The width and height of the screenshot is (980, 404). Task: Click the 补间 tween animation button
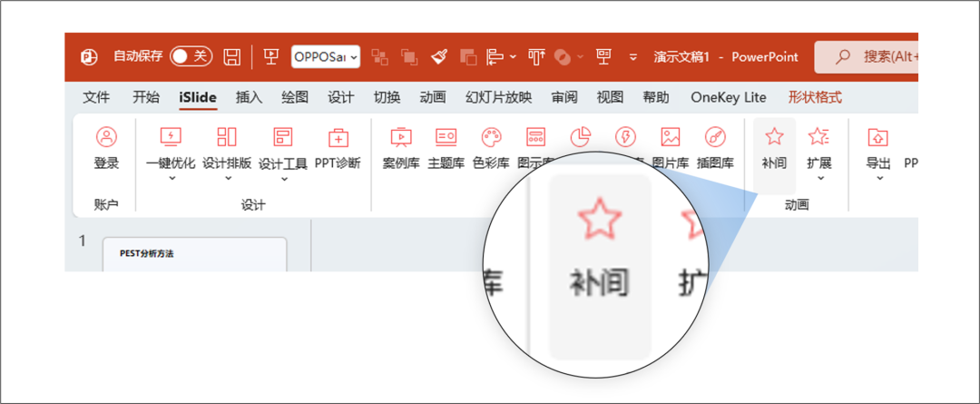pos(774,155)
